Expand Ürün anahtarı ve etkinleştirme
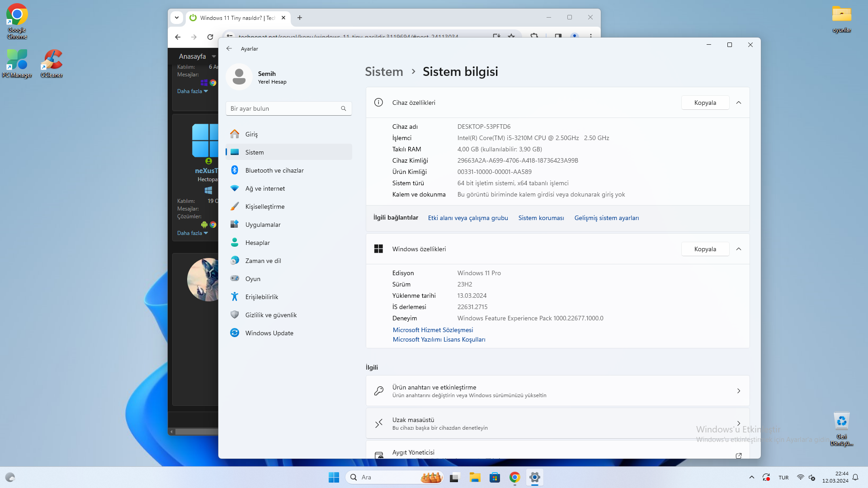 (557, 391)
